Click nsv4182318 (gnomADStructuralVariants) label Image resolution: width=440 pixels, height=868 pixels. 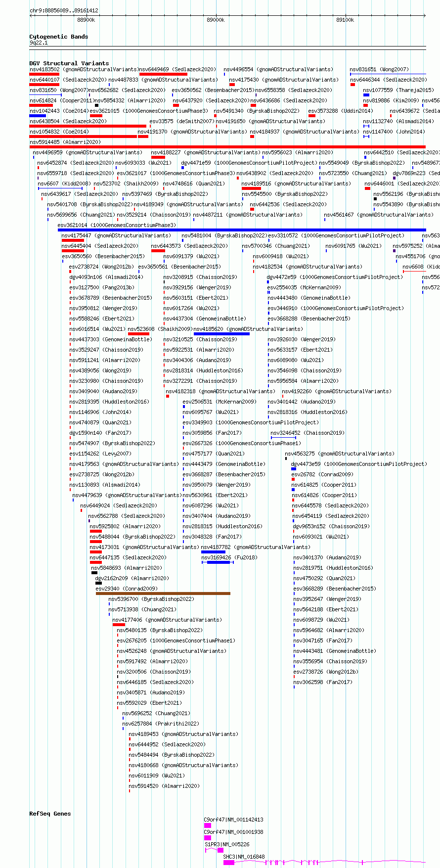(x=220, y=391)
